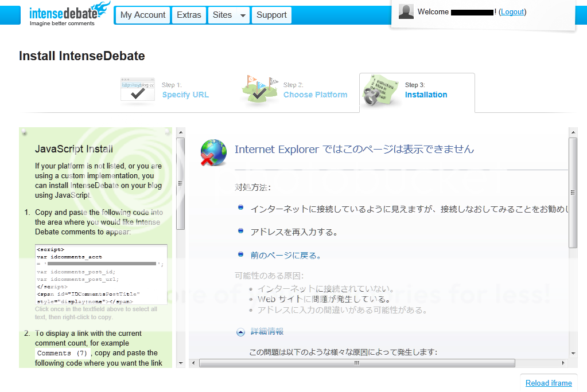
Task: Click the iframe scroll left arrow
Action: (x=193, y=363)
